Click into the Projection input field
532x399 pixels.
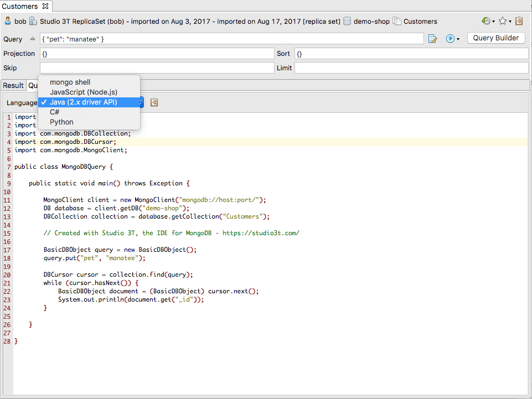[x=157, y=54]
